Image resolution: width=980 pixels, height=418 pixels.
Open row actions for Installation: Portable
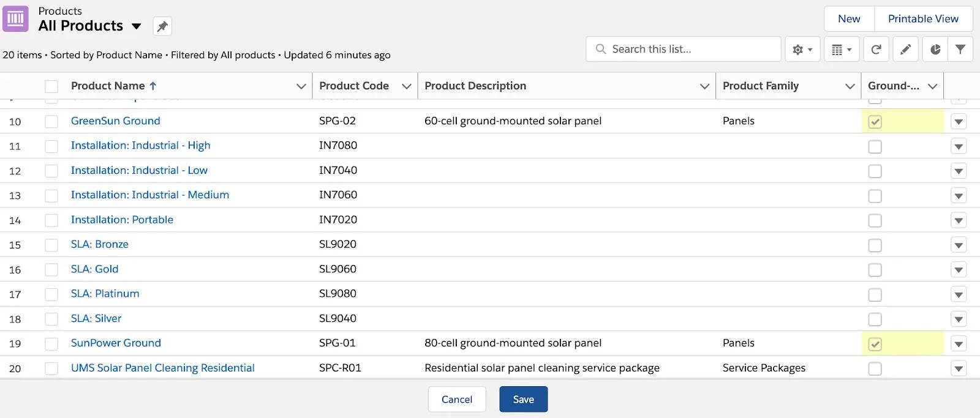coord(959,220)
